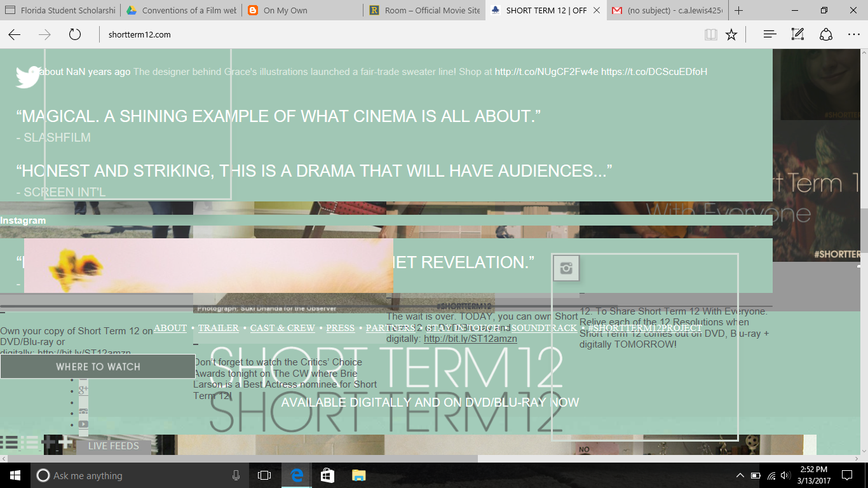
Task: Open Action Center notifications icon
Action: [847, 475]
